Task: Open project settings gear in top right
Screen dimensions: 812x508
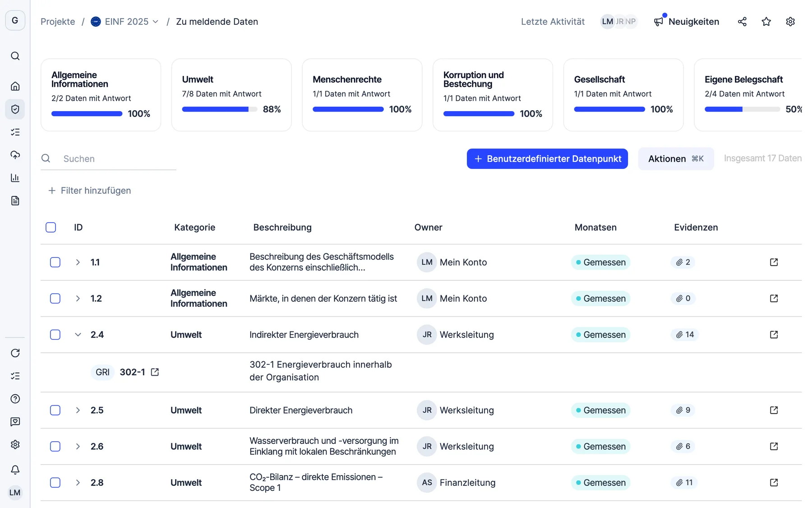Action: 790,22
